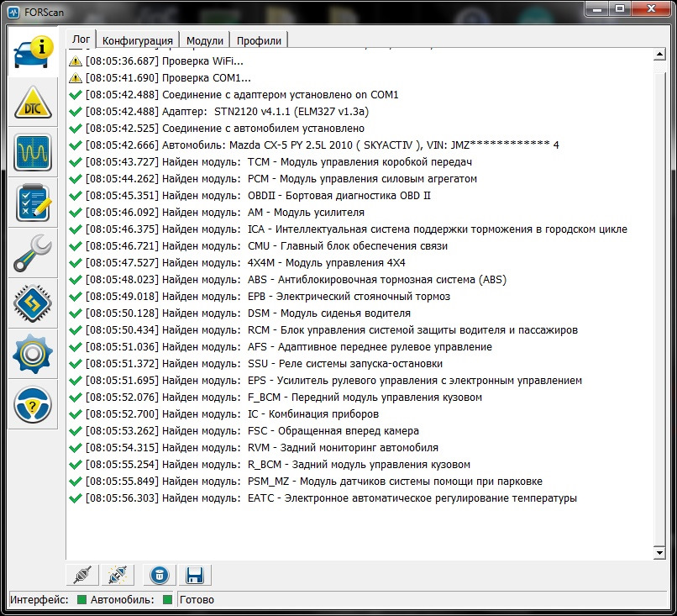
Task: Switch to the Модули tab
Action: (x=205, y=40)
